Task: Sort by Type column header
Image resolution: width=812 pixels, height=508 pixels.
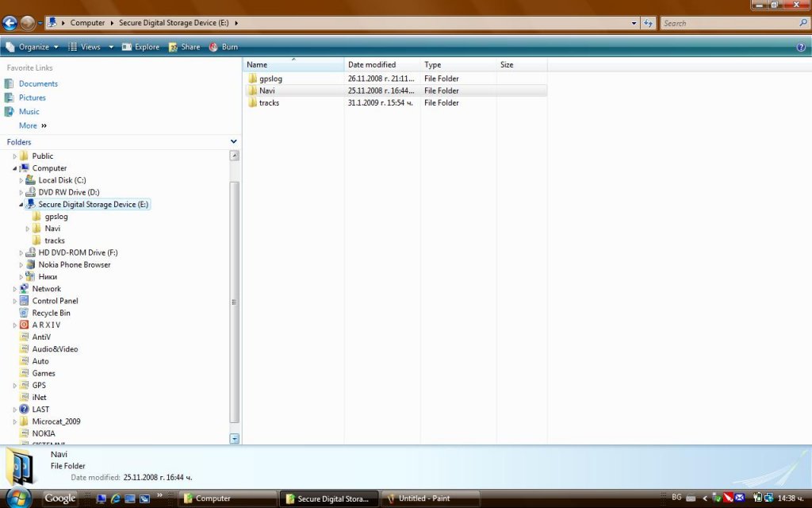Action: pos(458,65)
